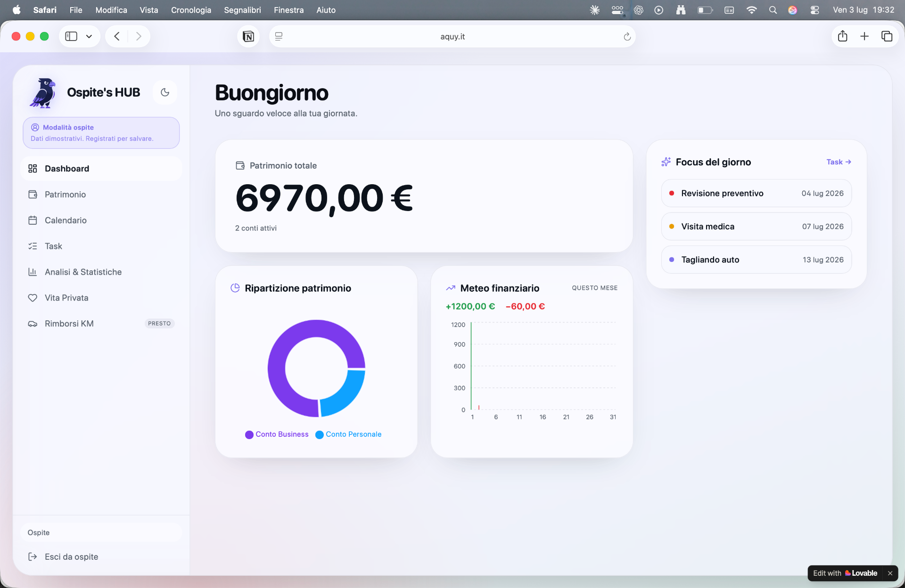905x588 pixels.
Task: Click the Notion extension icon
Action: pyautogui.click(x=248, y=36)
